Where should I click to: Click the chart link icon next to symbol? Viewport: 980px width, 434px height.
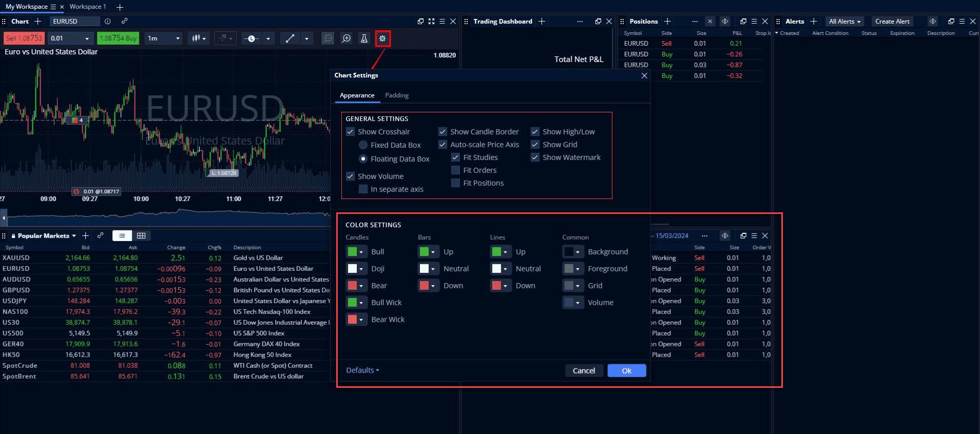point(124,21)
